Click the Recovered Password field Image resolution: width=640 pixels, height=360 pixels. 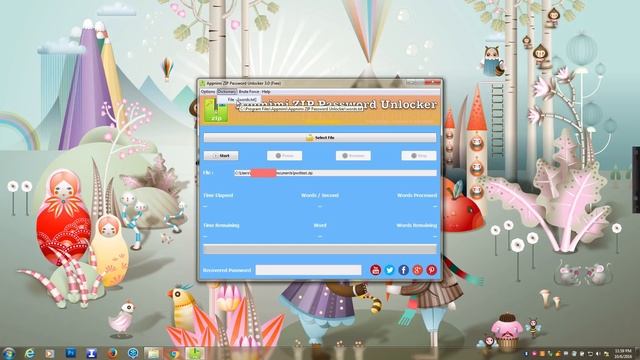tap(308, 270)
